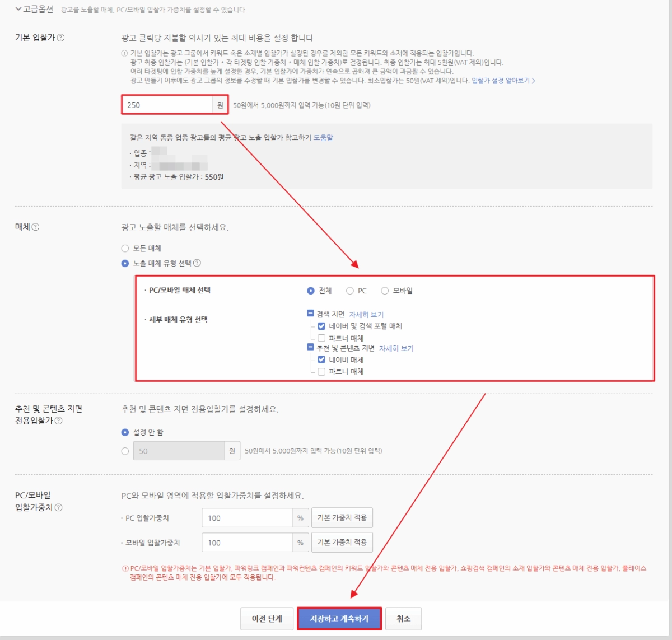Collapse the 검색 지면 media list

(x=310, y=314)
